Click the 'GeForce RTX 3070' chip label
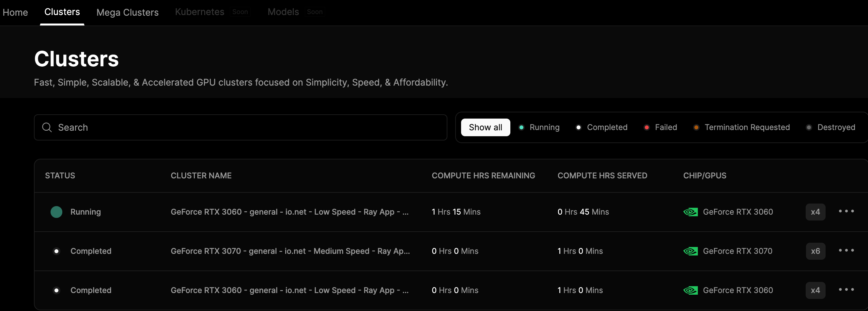This screenshot has width=868, height=311. point(737,251)
